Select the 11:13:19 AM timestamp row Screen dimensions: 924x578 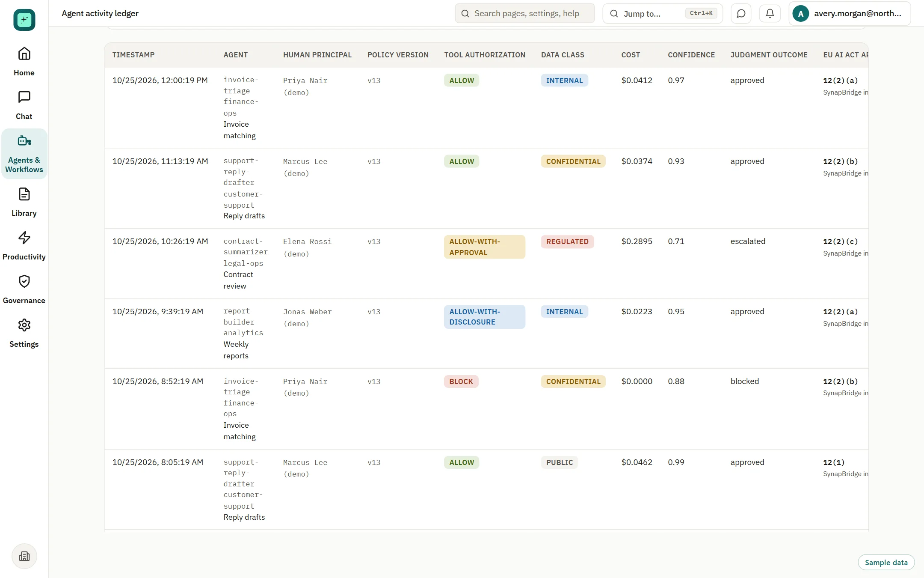[x=486, y=188]
